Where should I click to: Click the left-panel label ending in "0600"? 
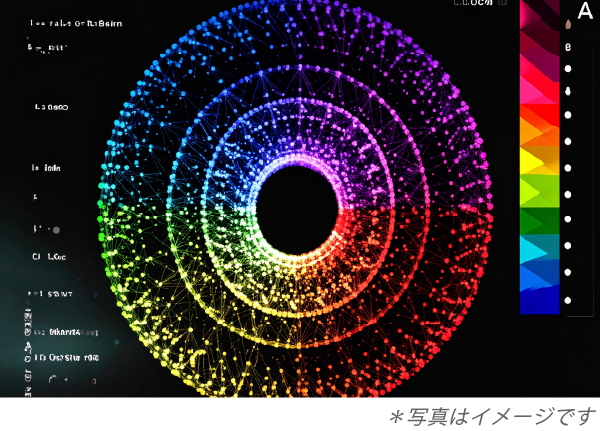click(x=52, y=106)
